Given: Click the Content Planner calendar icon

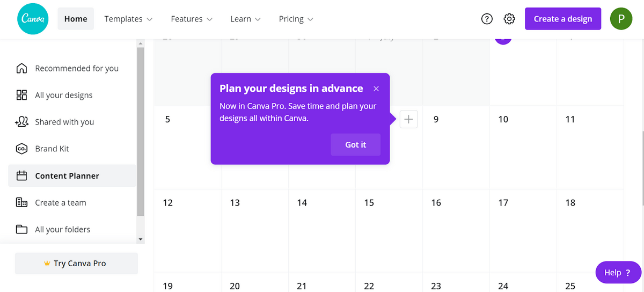Looking at the screenshot, I should 21,176.
